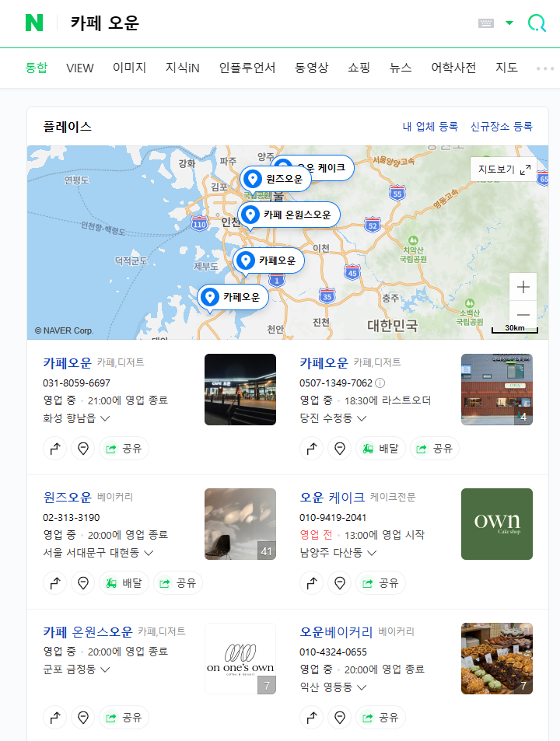Open the 인플루언서 tab
Screen dimensions: 560x741
(247, 68)
